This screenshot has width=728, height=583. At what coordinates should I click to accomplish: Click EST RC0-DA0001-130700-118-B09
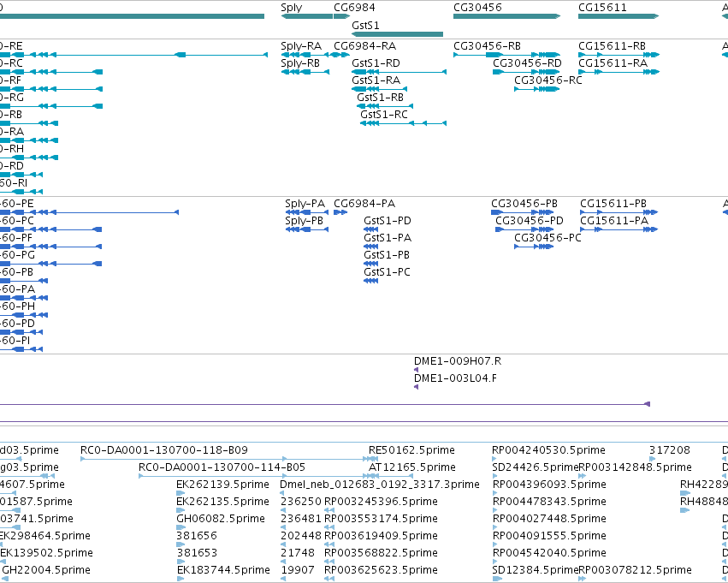pos(164,450)
